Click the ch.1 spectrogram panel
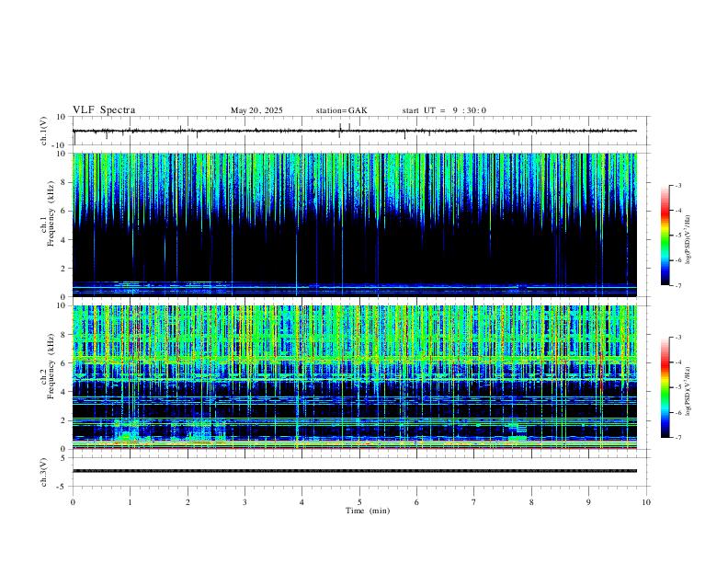This screenshot has width=728, height=563. (x=355, y=224)
